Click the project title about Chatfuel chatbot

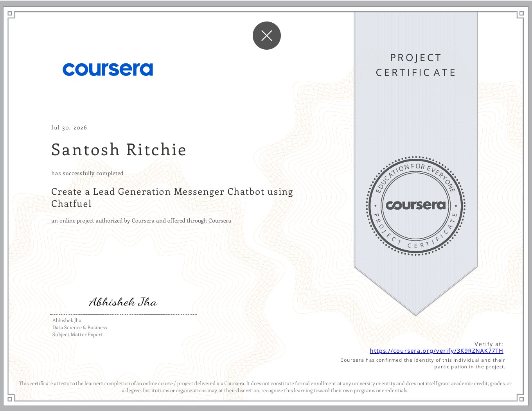(172, 197)
